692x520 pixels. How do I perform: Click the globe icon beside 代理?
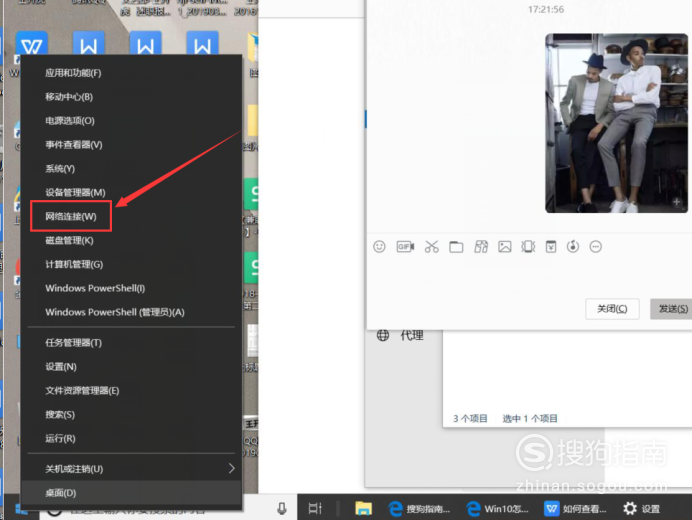coord(383,335)
